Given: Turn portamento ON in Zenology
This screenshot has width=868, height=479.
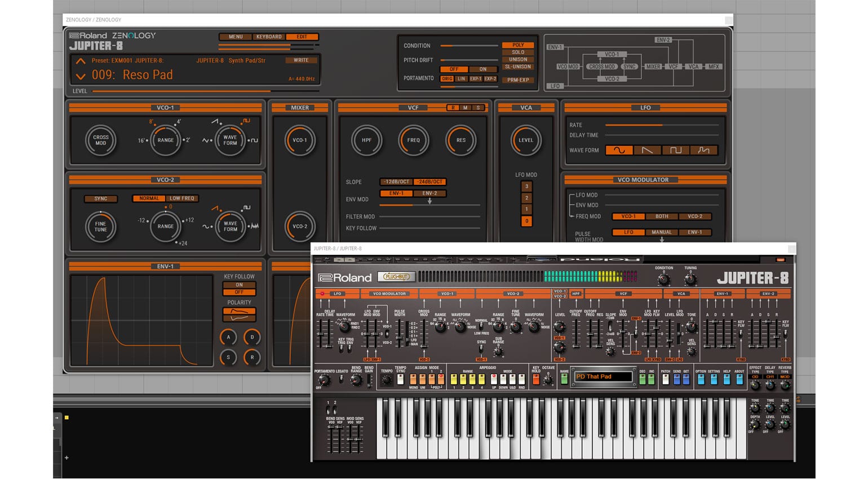Looking at the screenshot, I should pyautogui.click(x=483, y=69).
